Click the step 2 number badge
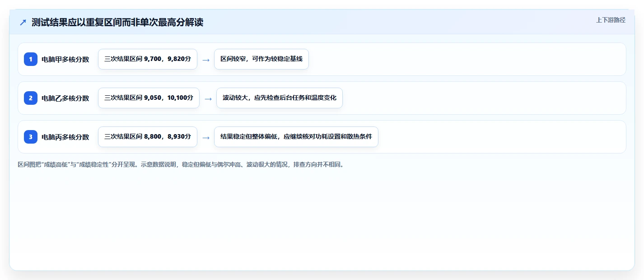 [31, 98]
